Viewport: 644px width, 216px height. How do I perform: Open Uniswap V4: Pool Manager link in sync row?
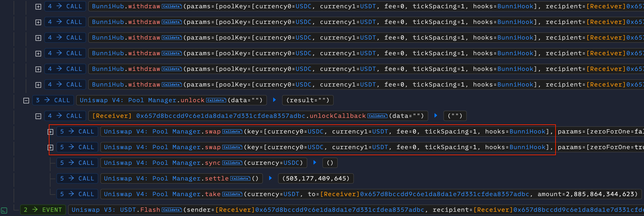point(152,163)
